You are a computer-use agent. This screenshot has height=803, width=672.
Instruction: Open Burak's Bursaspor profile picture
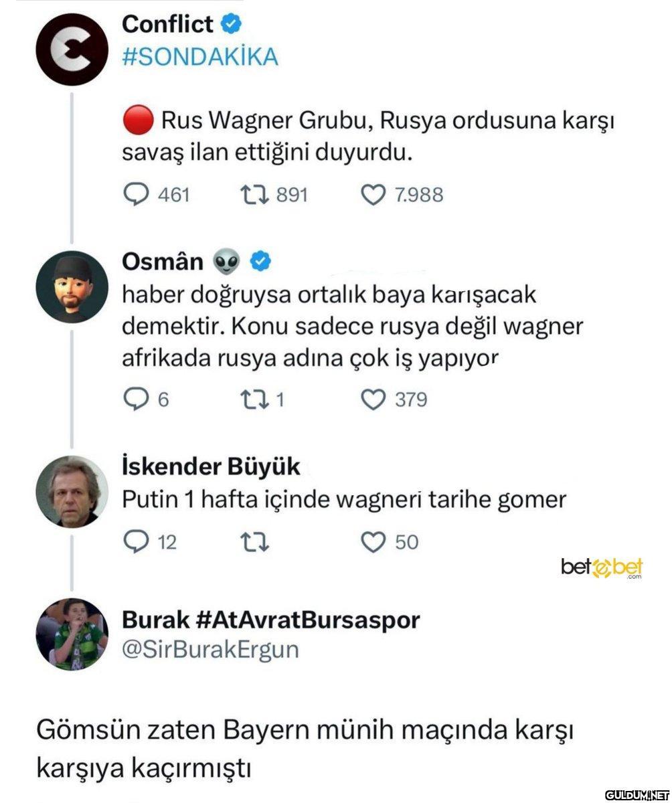[x=72, y=634]
